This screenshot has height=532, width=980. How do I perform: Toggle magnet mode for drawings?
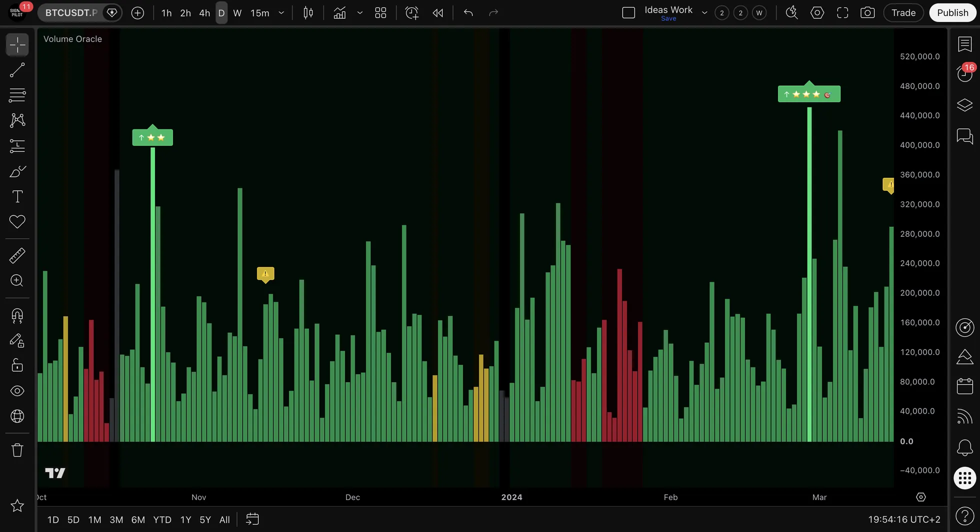point(17,316)
